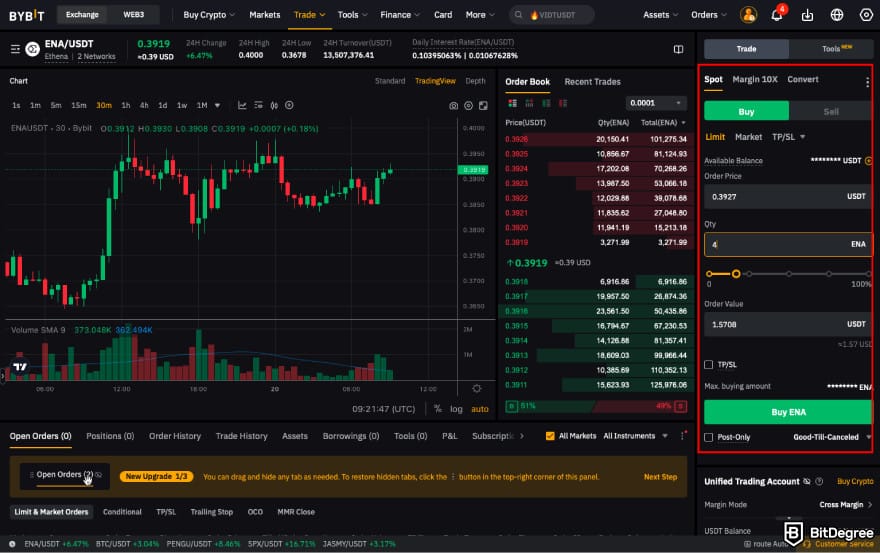Image resolution: width=880 pixels, height=553 pixels.
Task: Select the Buy side toggle
Action: [746, 112]
